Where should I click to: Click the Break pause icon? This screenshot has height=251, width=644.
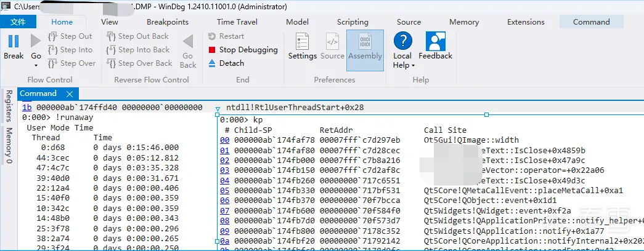pos(14,41)
